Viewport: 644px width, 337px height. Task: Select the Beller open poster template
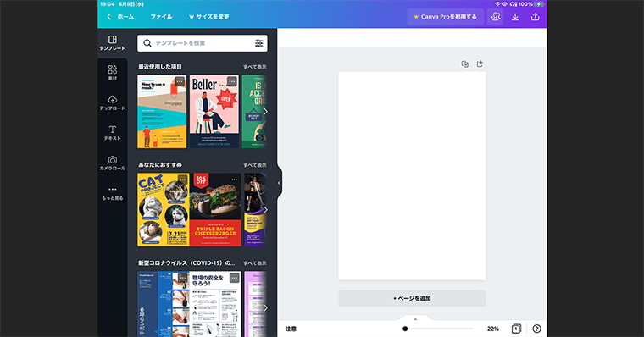pos(214,112)
